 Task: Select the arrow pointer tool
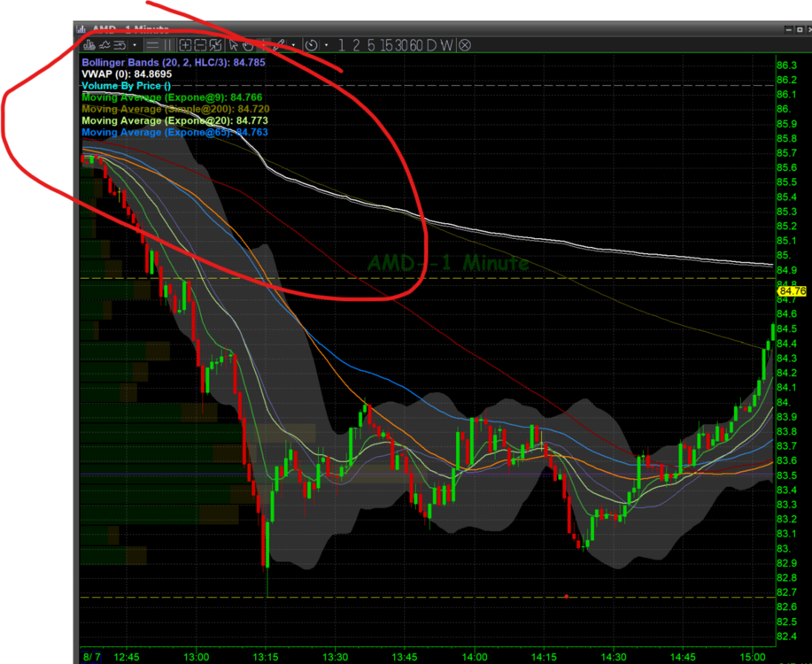click(x=234, y=44)
